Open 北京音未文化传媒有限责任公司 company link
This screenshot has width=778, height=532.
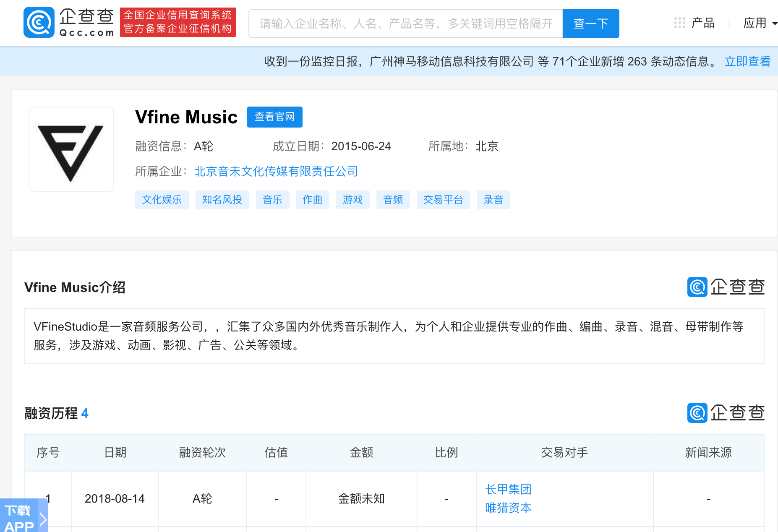pos(276,171)
